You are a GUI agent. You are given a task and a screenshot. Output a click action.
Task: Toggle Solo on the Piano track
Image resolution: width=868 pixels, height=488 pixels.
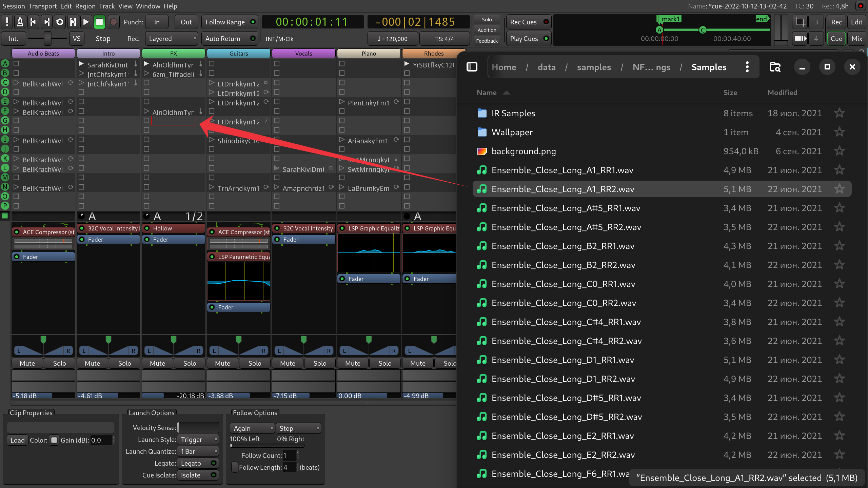tap(384, 363)
